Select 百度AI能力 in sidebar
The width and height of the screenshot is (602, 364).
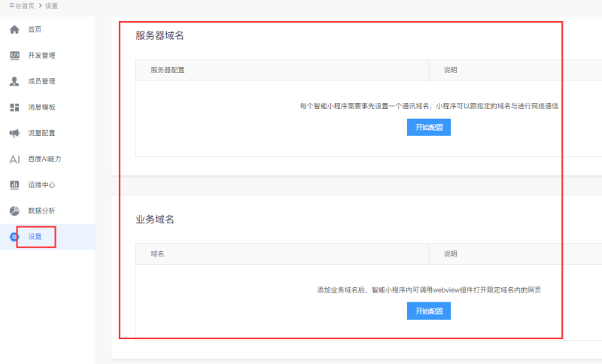point(44,159)
